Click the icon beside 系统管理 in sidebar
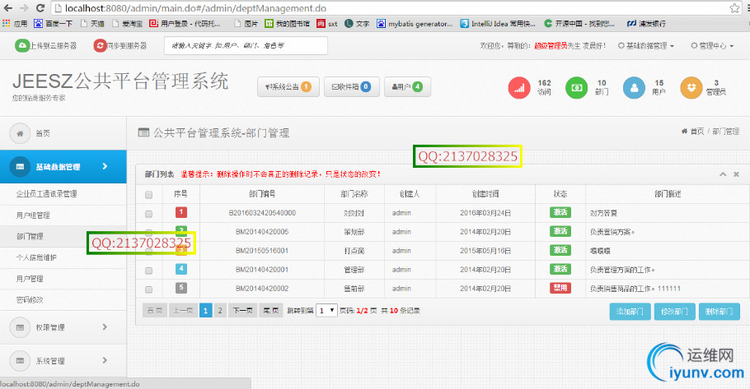The image size is (750, 389). (20, 361)
